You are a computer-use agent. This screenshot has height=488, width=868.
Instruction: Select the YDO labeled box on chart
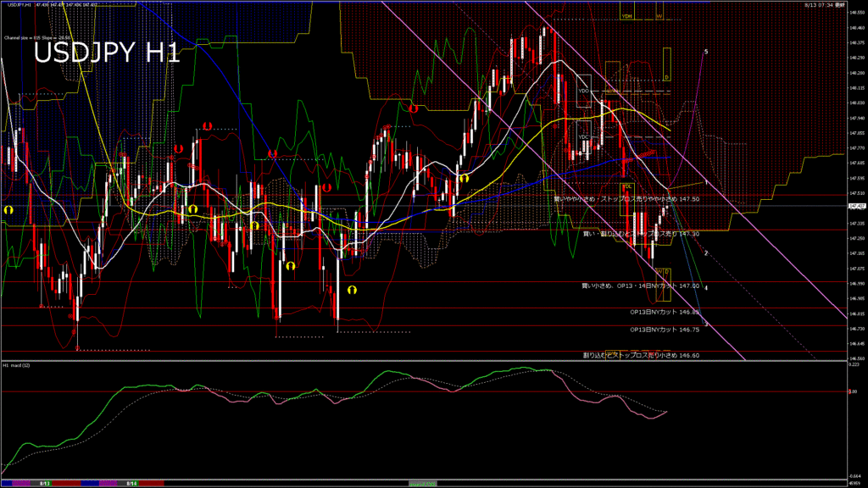583,90
